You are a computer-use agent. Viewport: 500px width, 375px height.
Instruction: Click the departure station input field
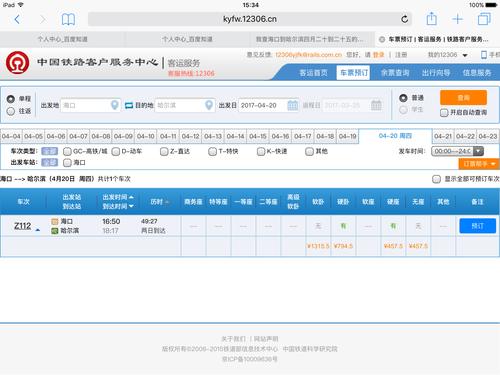click(90, 105)
